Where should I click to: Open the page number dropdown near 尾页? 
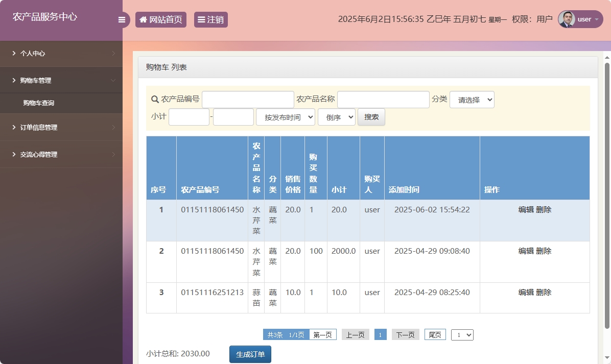(x=462, y=334)
